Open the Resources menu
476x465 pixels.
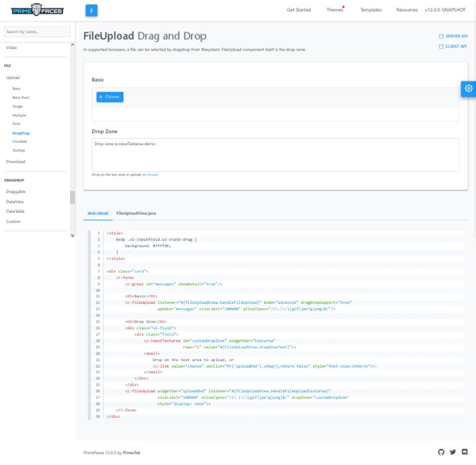point(407,10)
